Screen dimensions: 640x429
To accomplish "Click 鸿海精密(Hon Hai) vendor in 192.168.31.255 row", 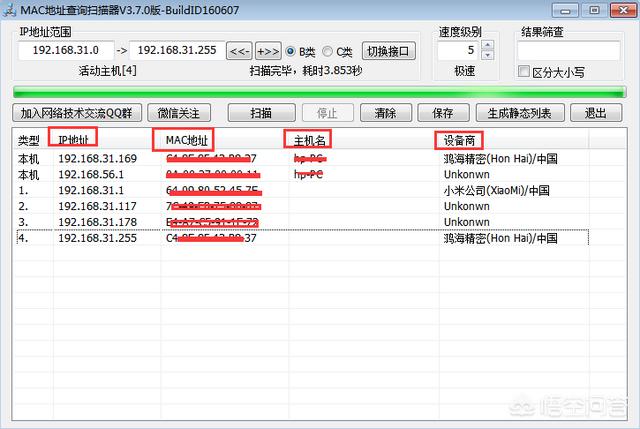I will pos(500,238).
